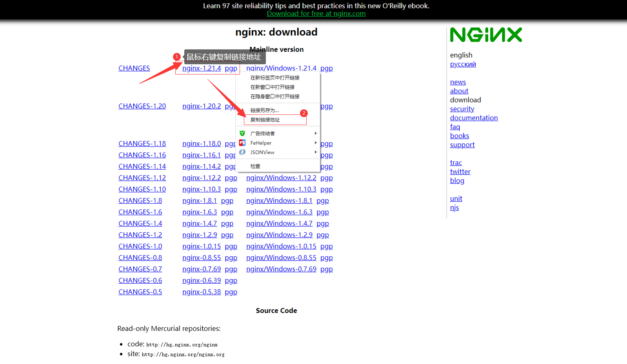This screenshot has width=627, height=364.
Task: Open the nginx-1.21.4 mainline download link
Action: tap(202, 68)
